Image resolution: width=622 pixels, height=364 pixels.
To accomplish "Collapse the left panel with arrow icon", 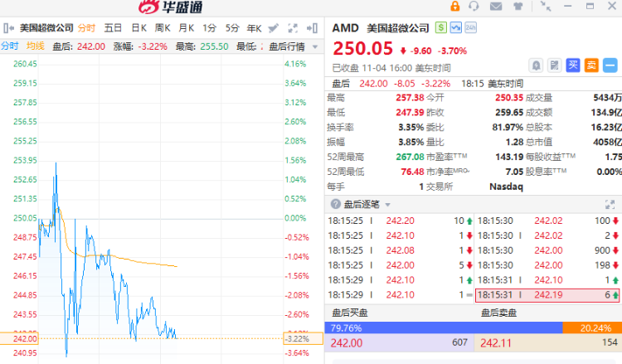I will [8, 28].
